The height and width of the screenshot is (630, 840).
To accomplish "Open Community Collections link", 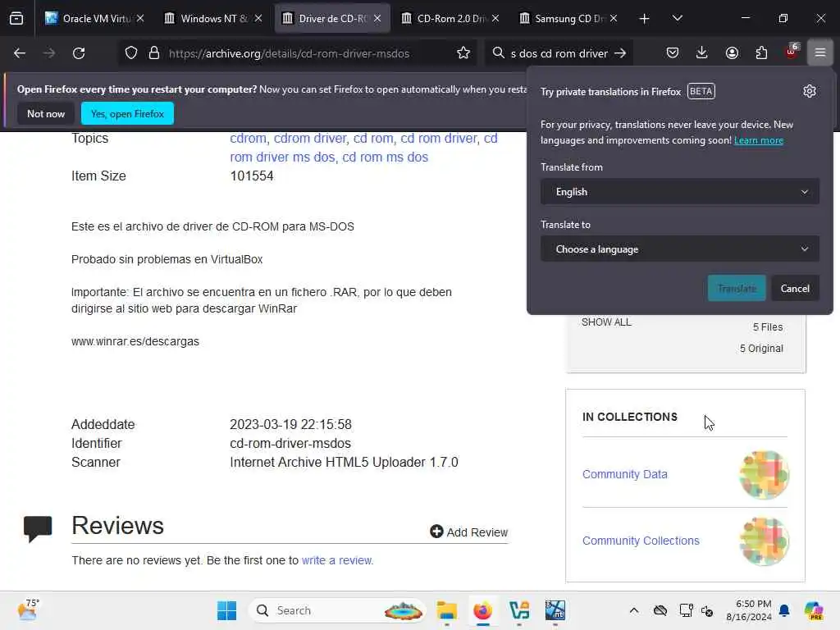I will tap(641, 541).
